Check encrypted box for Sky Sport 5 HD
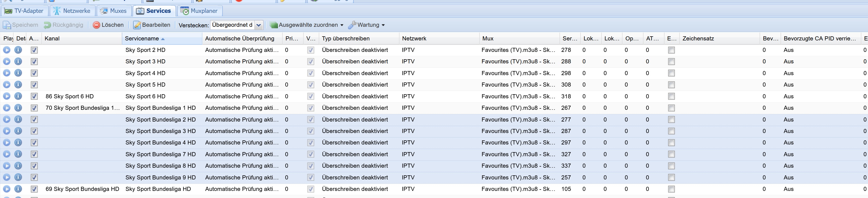 coord(671,84)
